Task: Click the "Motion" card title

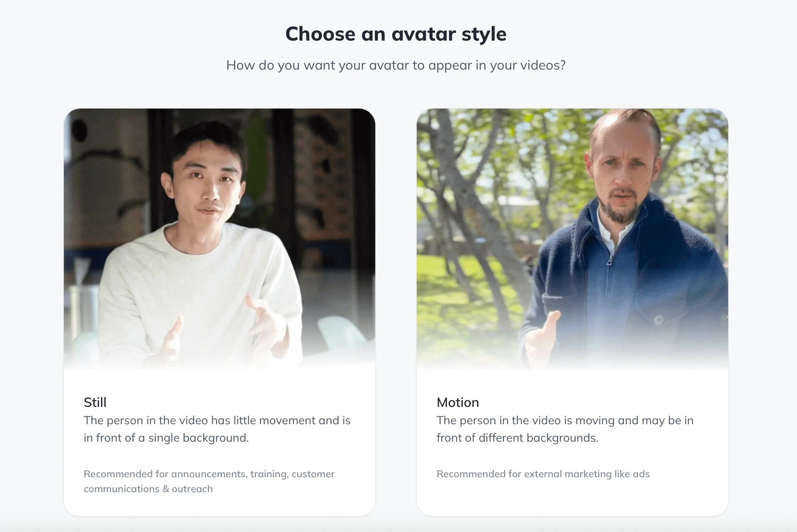Action: pos(458,402)
